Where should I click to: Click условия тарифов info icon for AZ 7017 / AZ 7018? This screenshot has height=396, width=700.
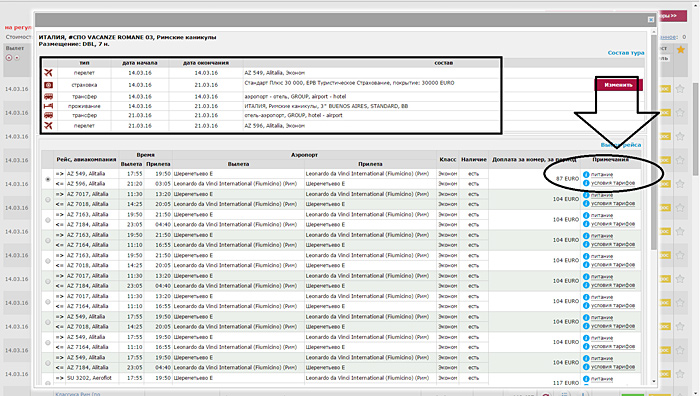pos(586,203)
